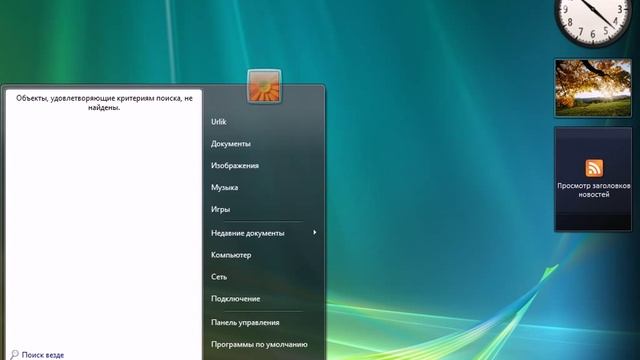The height and width of the screenshot is (360, 640).
Task: Click the Поиск везде link
Action: tap(42, 355)
